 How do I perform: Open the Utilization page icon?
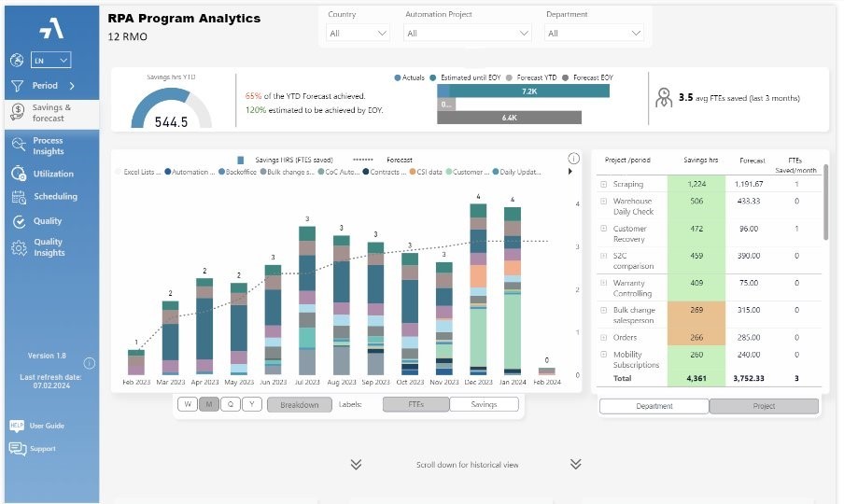click(x=19, y=174)
